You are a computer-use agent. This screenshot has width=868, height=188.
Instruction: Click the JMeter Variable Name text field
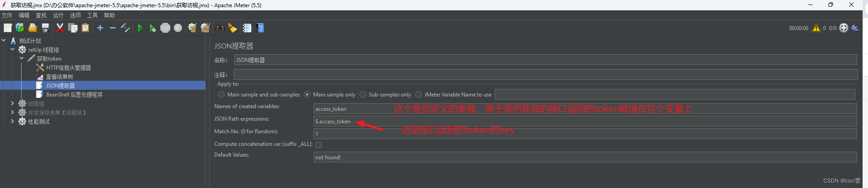[675, 94]
